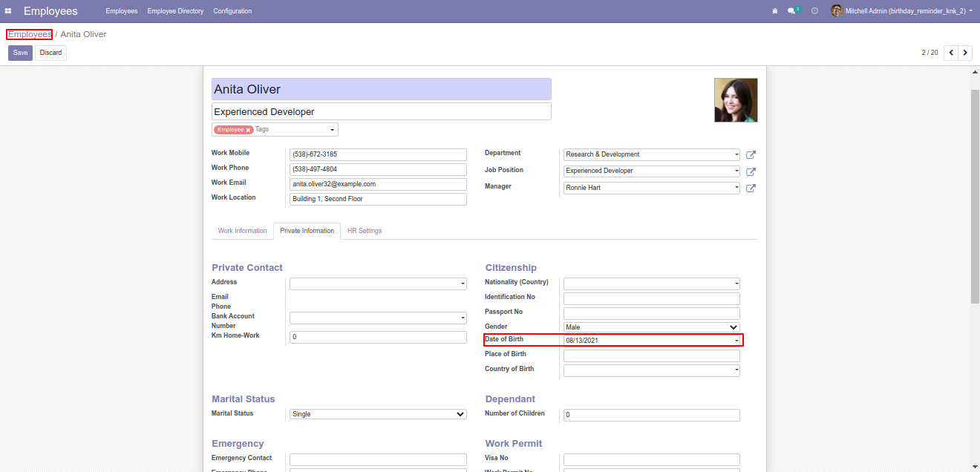This screenshot has height=472, width=980.
Task: Click the Emergency section heading
Action: click(238, 444)
